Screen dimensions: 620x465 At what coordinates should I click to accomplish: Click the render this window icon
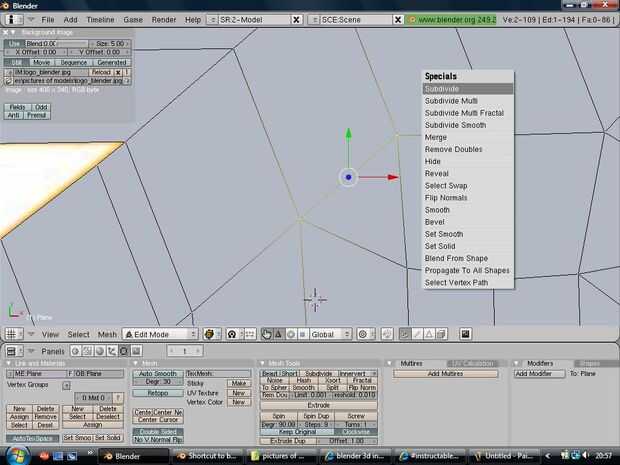pos(465,334)
